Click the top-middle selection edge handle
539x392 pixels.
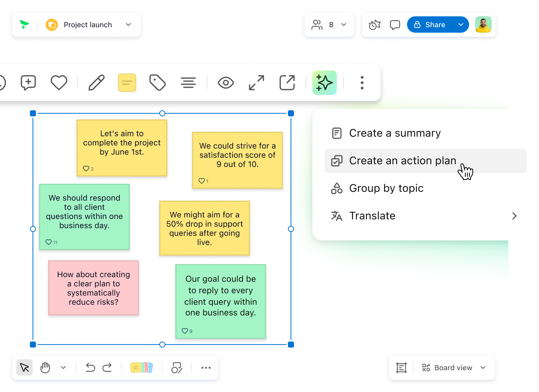pyautogui.click(x=162, y=113)
